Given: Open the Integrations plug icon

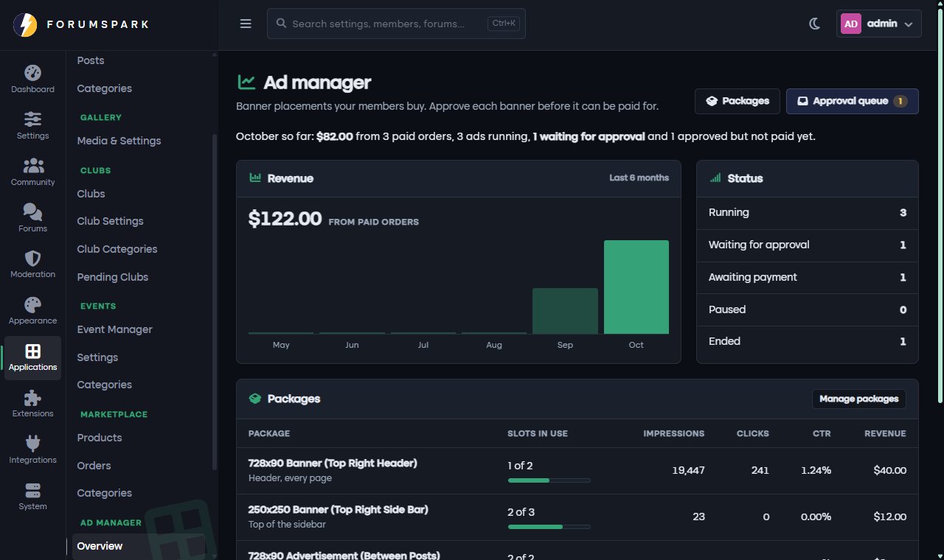Looking at the screenshot, I should (x=32, y=444).
